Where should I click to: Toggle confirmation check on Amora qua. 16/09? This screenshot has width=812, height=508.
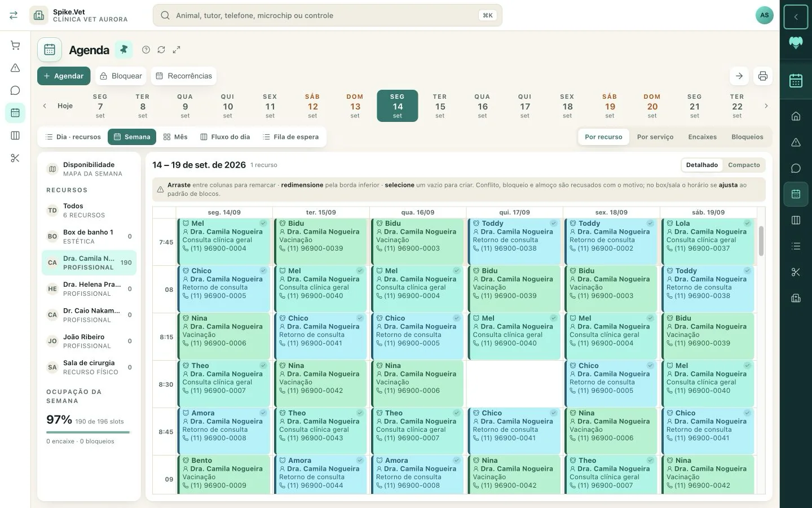click(457, 461)
